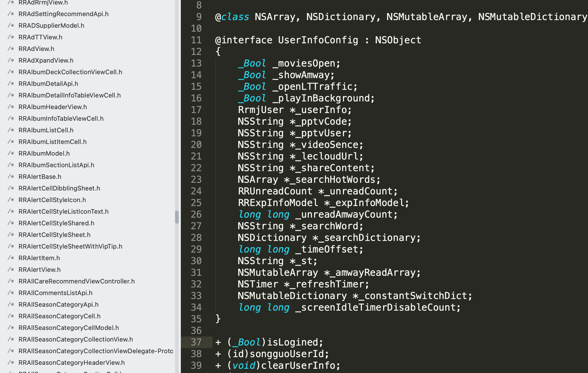Click the file list scrollbar thumb

tap(177, 217)
